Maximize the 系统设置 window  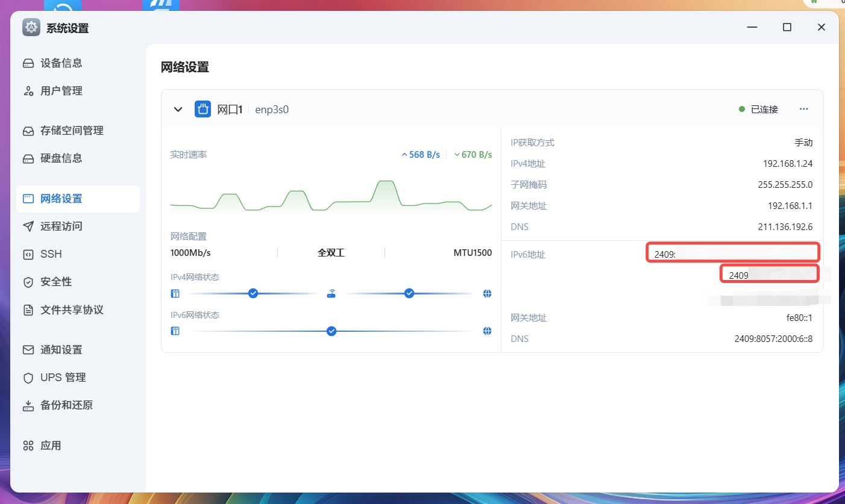click(x=787, y=27)
